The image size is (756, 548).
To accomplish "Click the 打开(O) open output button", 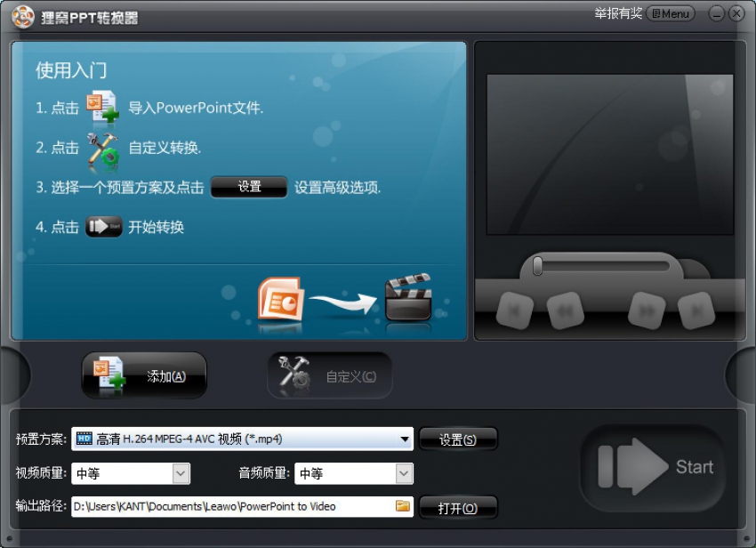I will (x=459, y=505).
